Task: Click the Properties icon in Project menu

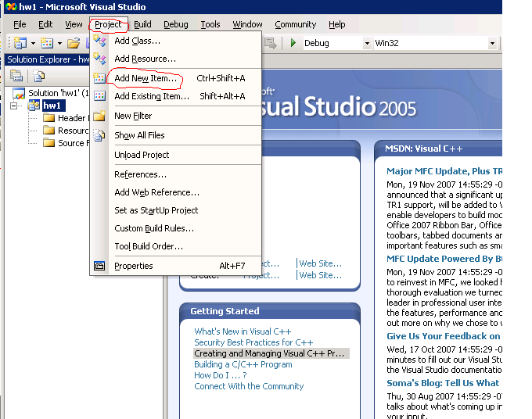Action: 99,266
